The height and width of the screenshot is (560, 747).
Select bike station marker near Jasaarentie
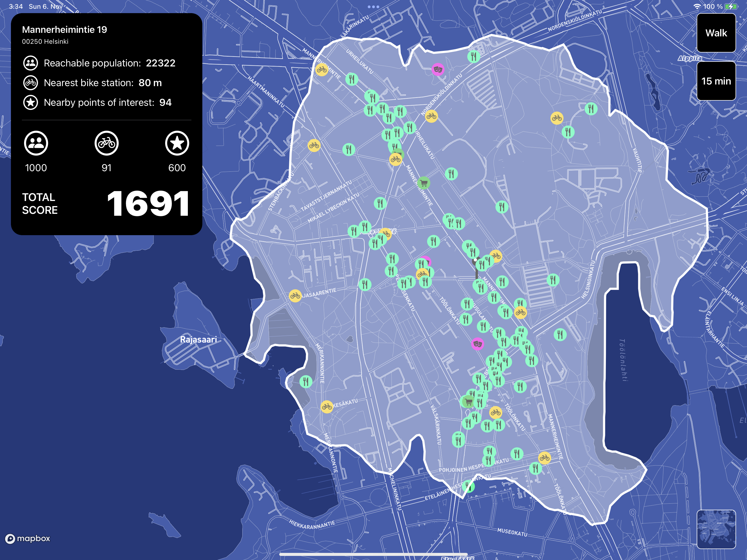tap(295, 296)
